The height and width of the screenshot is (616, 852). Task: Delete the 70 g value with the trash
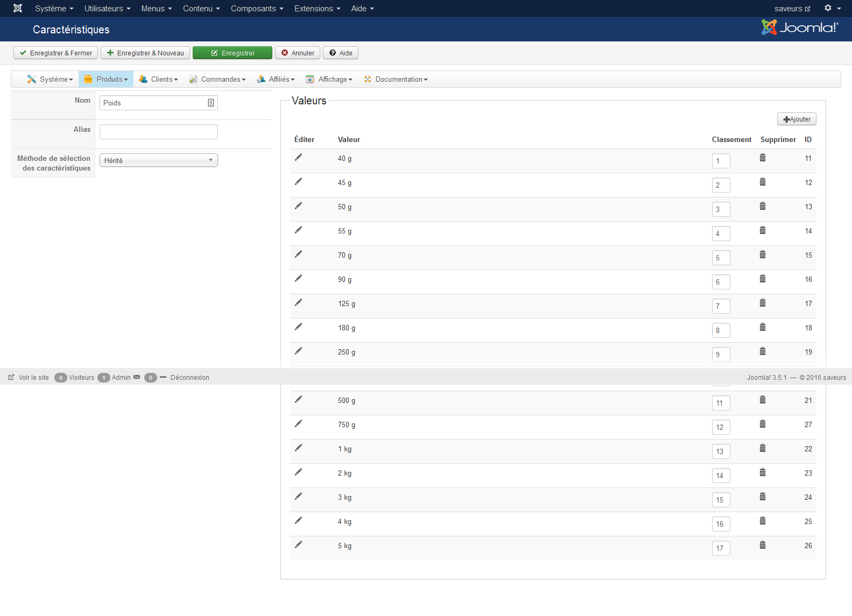point(763,254)
